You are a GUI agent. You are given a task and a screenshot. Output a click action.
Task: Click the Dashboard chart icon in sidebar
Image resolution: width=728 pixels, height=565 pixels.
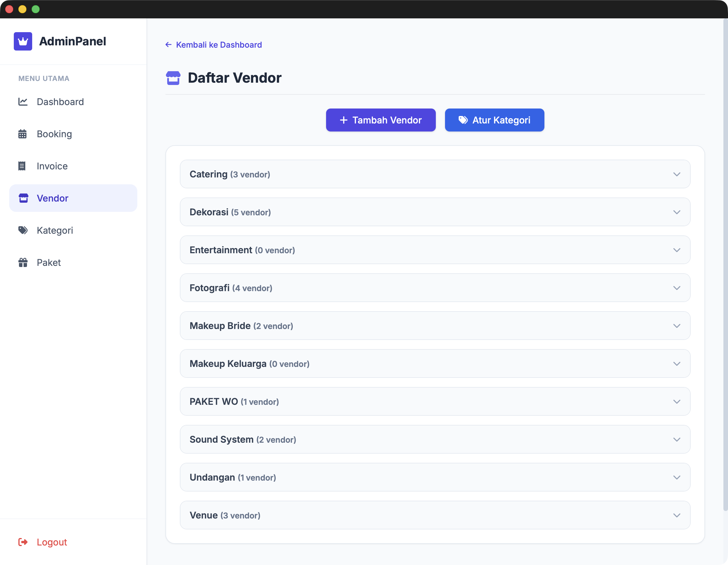(23, 102)
